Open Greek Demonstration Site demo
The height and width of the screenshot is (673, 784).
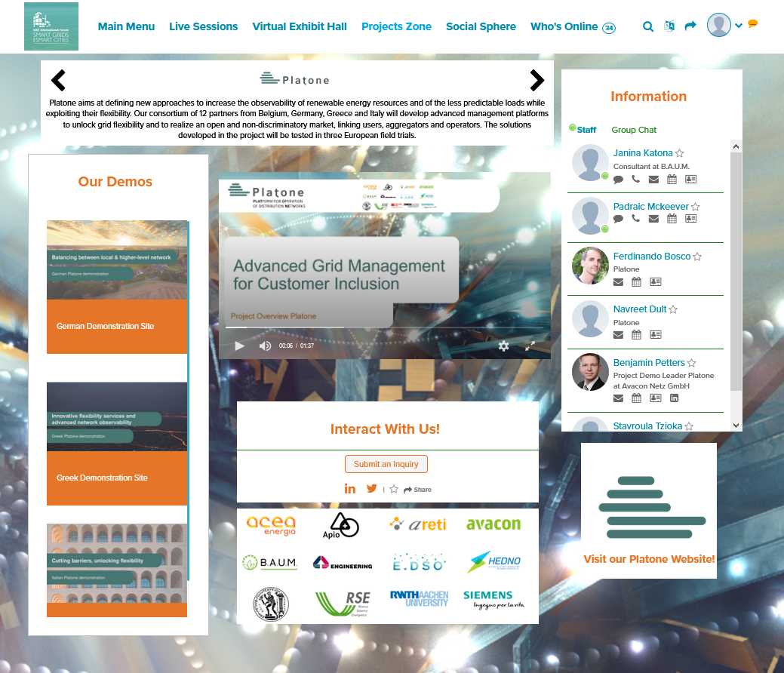point(117,444)
